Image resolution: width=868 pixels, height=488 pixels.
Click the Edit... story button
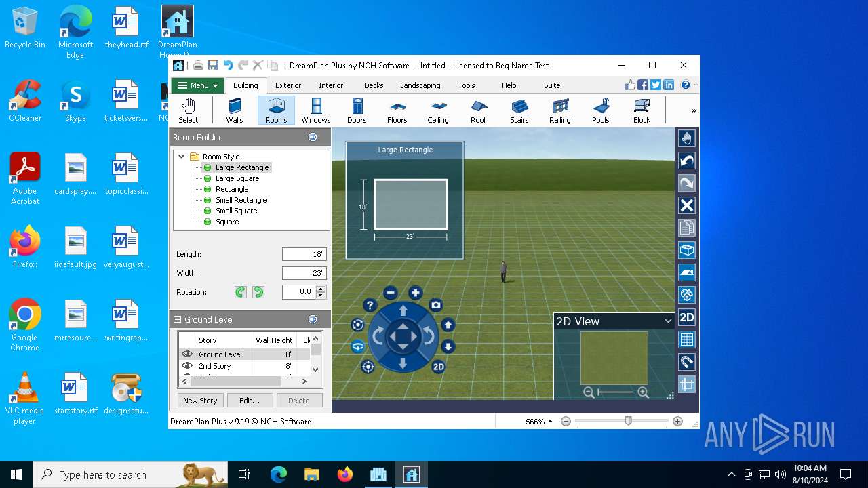(x=250, y=401)
